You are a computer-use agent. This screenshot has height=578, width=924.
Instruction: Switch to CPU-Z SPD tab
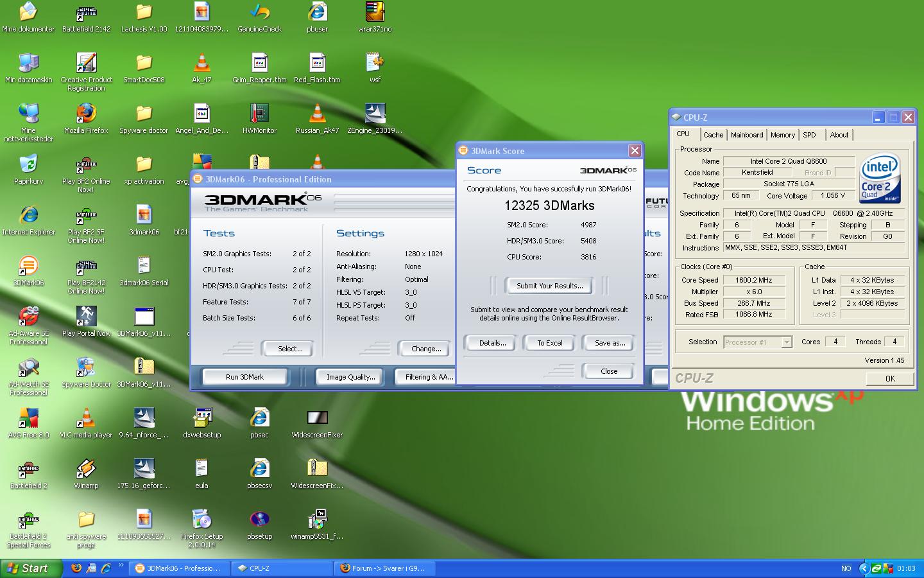click(810, 135)
